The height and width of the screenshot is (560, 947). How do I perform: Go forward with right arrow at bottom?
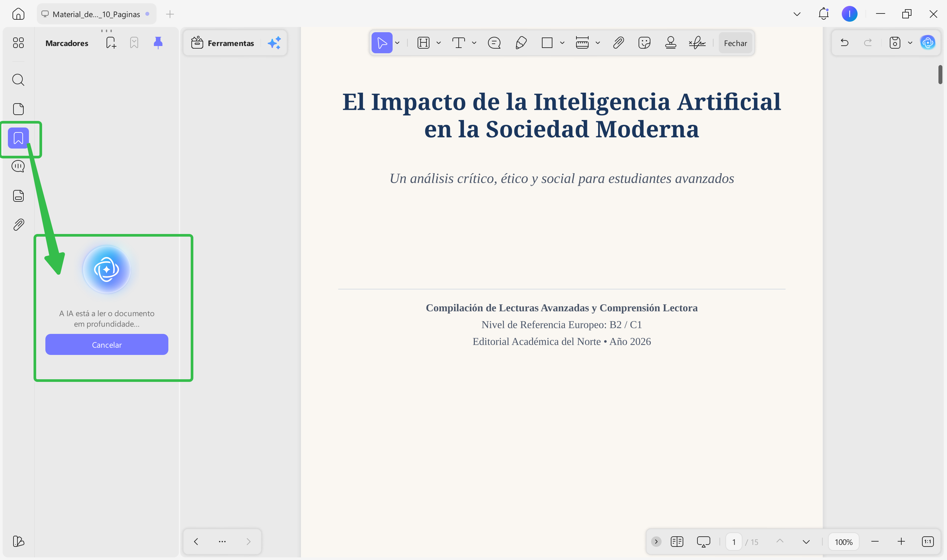tap(248, 542)
